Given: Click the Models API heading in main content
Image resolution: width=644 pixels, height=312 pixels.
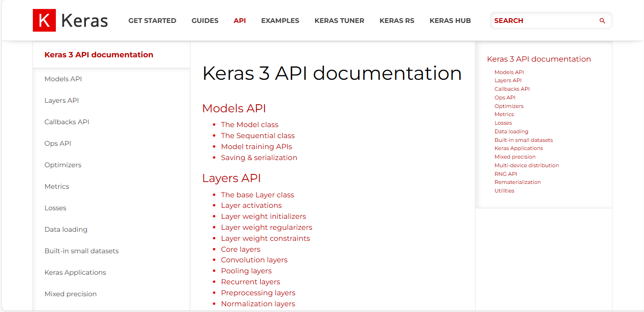Looking at the screenshot, I should [x=234, y=108].
